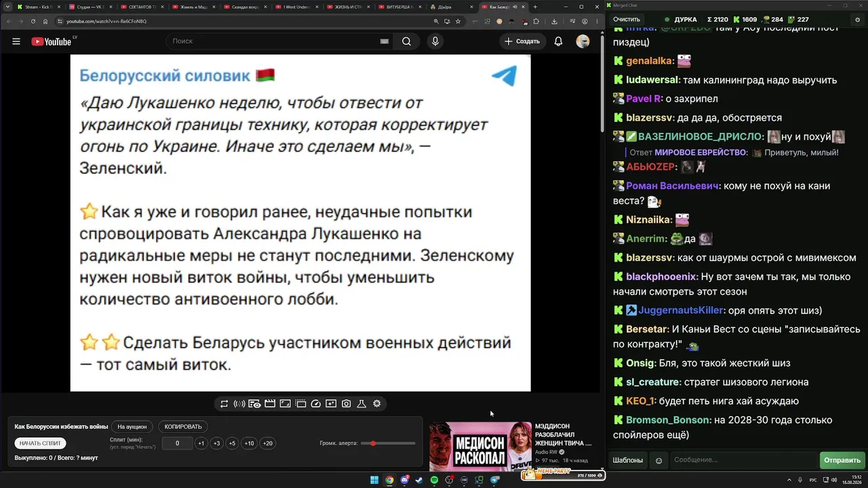Click the split minutes input field
This screenshot has height=488, width=868.
click(178, 443)
